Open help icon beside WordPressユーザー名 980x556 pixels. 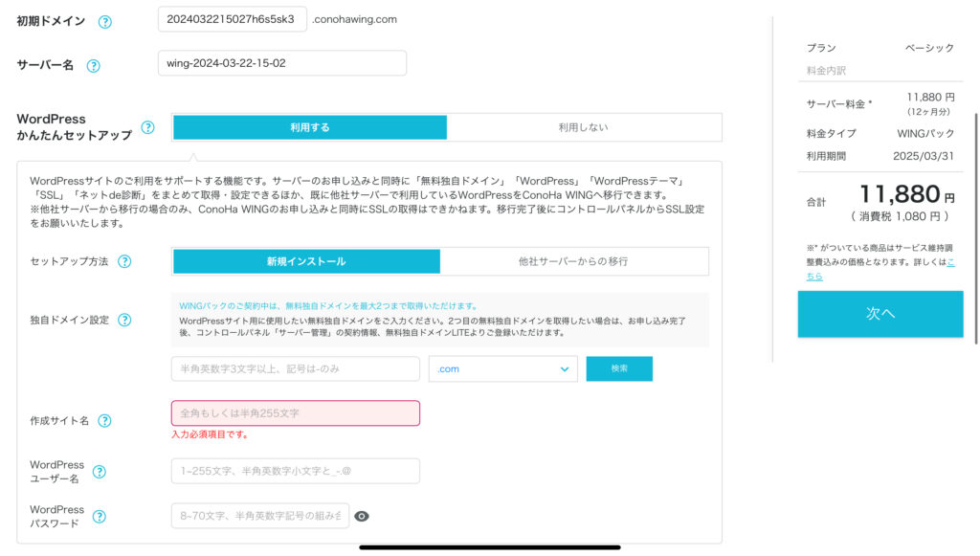tap(99, 472)
